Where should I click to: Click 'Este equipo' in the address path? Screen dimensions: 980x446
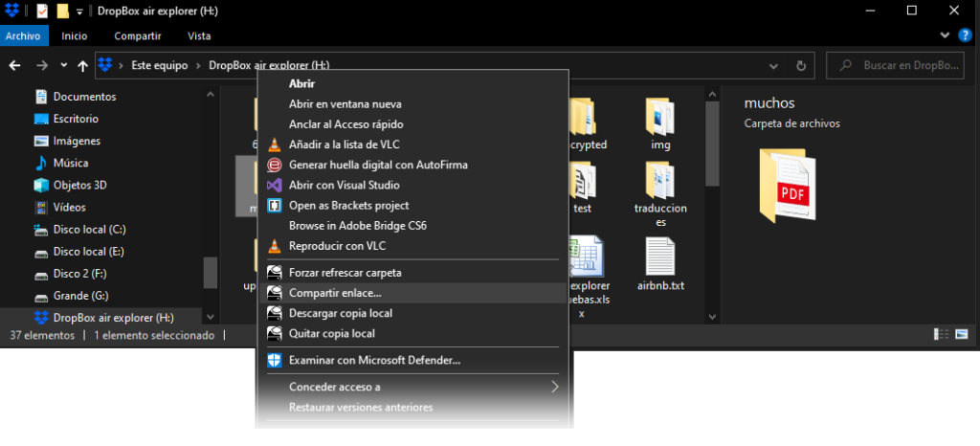[160, 65]
